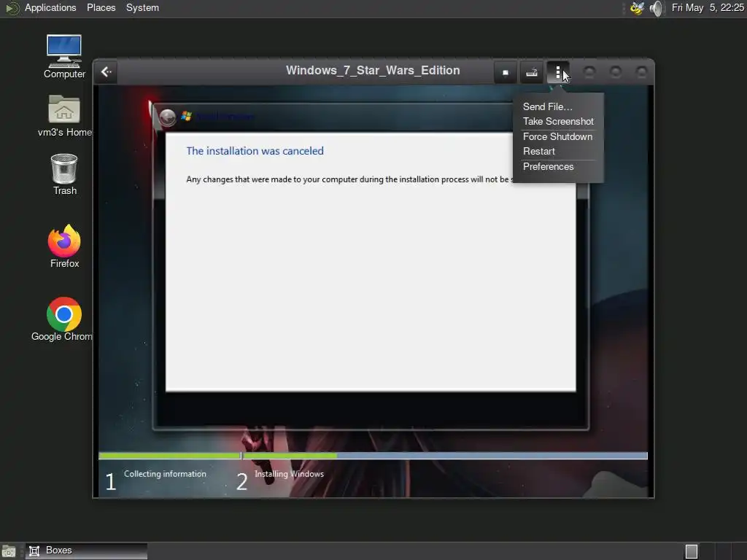Click the fullscreen square button in Boxes header
This screenshot has height=560, width=747.
(506, 72)
